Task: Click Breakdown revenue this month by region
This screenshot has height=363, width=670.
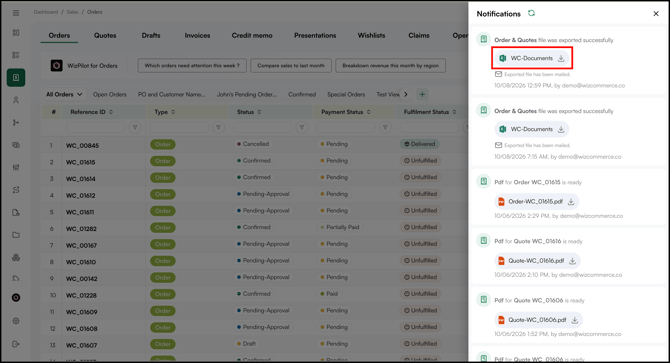Action: pyautogui.click(x=391, y=65)
